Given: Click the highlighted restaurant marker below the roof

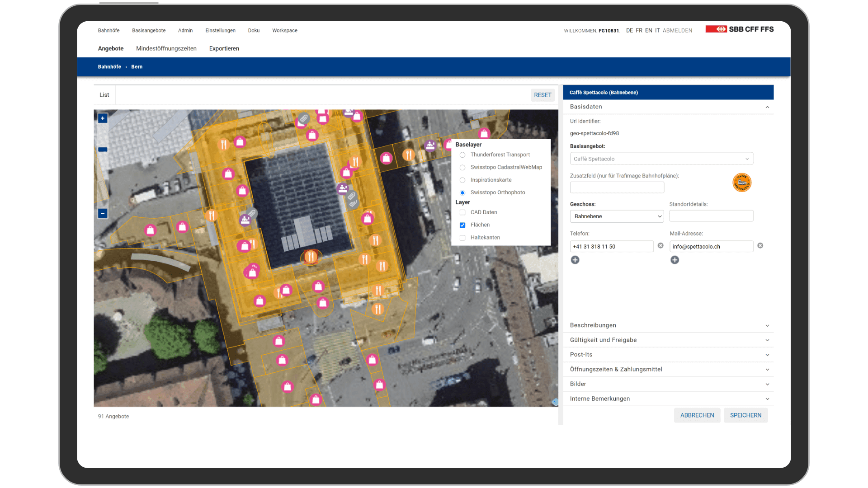Looking at the screenshot, I should pos(311,257).
